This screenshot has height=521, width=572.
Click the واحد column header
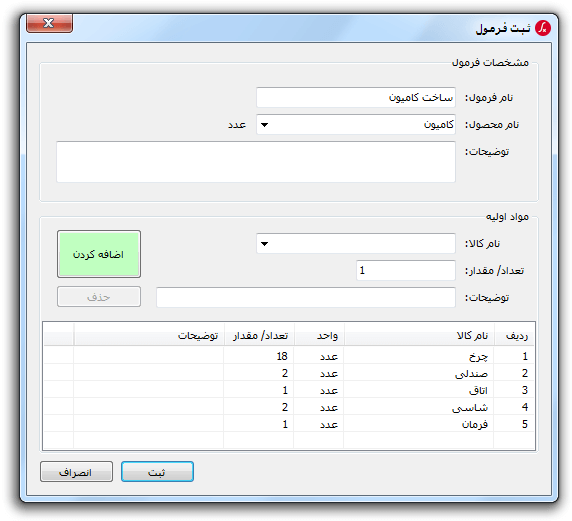tap(319, 335)
